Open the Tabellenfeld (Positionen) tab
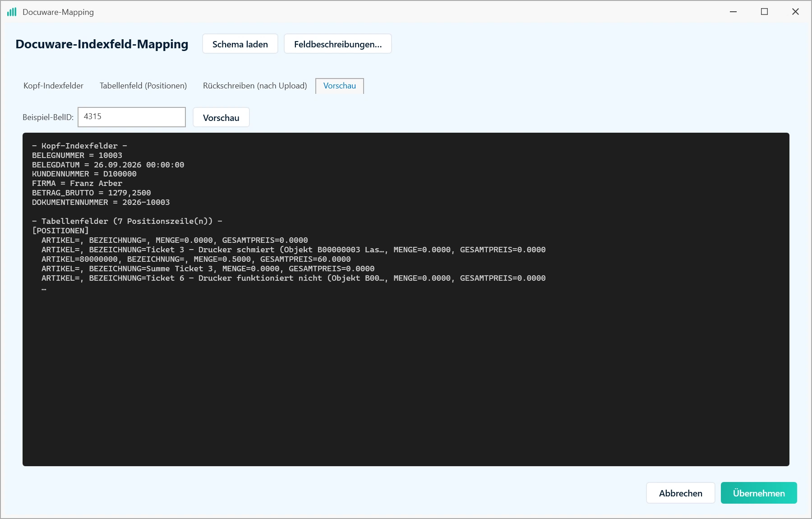The image size is (812, 519). point(143,86)
